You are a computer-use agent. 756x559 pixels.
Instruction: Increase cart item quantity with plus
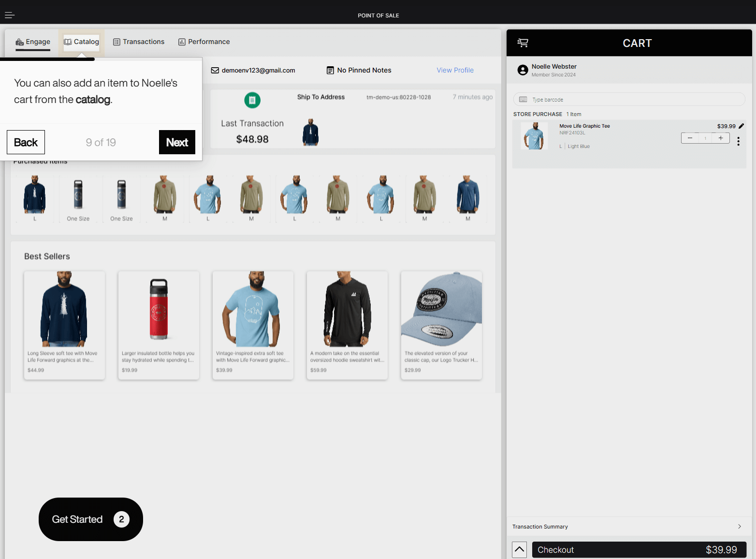tap(721, 138)
